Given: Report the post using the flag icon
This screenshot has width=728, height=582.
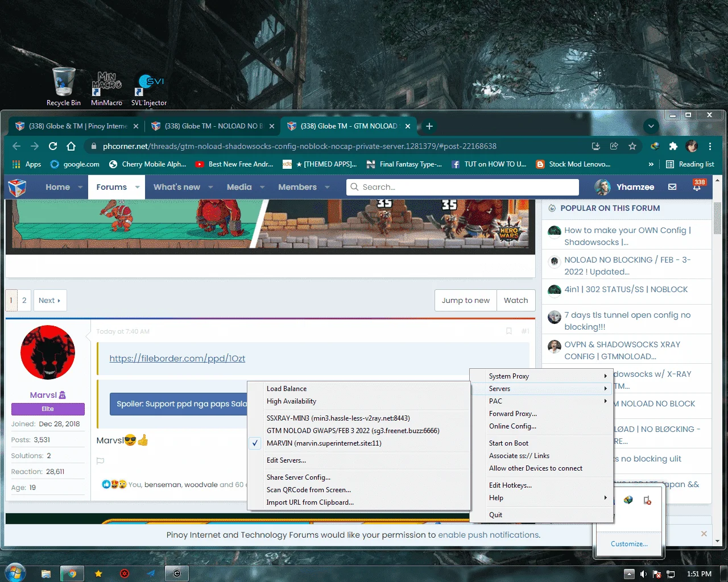Looking at the screenshot, I should click(x=101, y=461).
